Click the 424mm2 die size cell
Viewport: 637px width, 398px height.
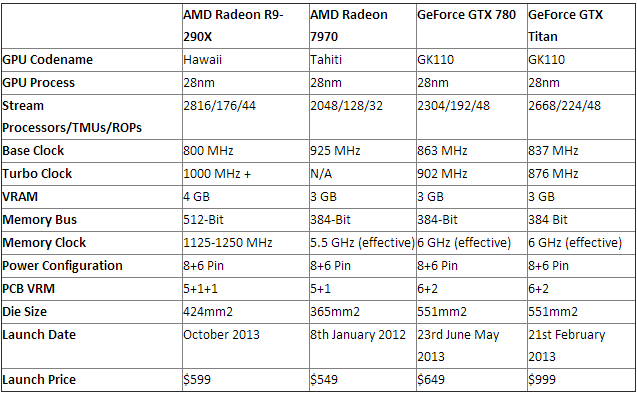click(245, 312)
